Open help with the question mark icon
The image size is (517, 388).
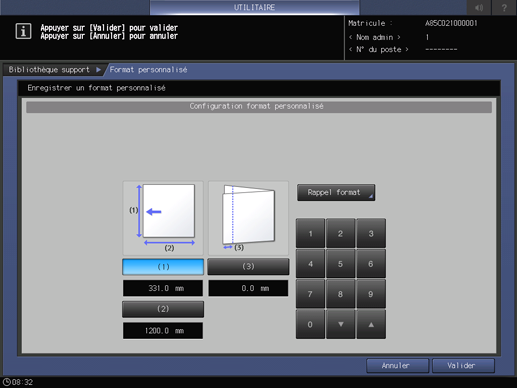tap(504, 7)
